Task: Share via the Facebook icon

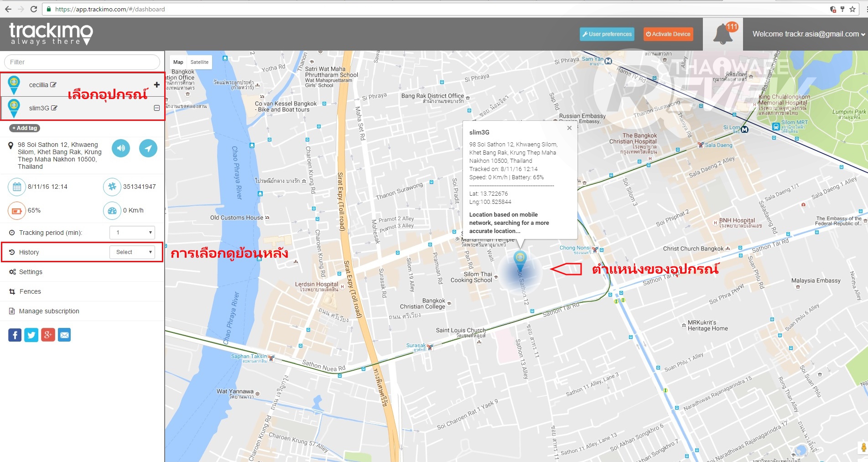Action: (x=15, y=335)
